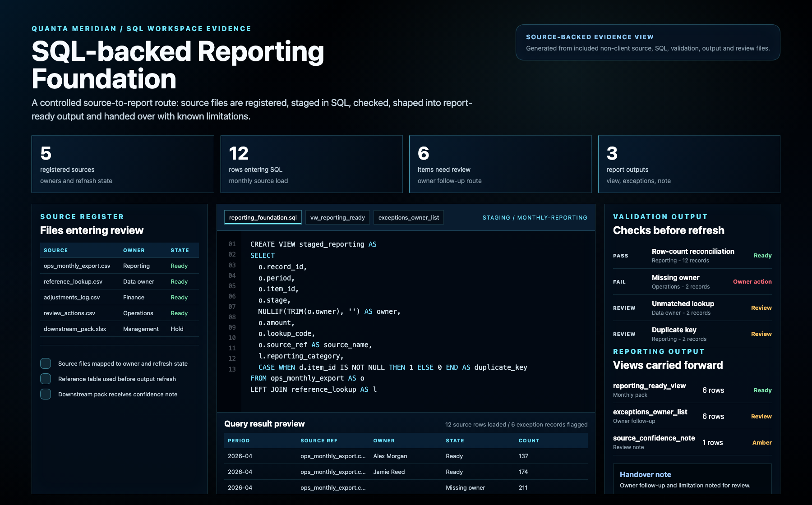Click the Duplicate key validation row
The width and height of the screenshot is (812, 505).
tap(692, 334)
